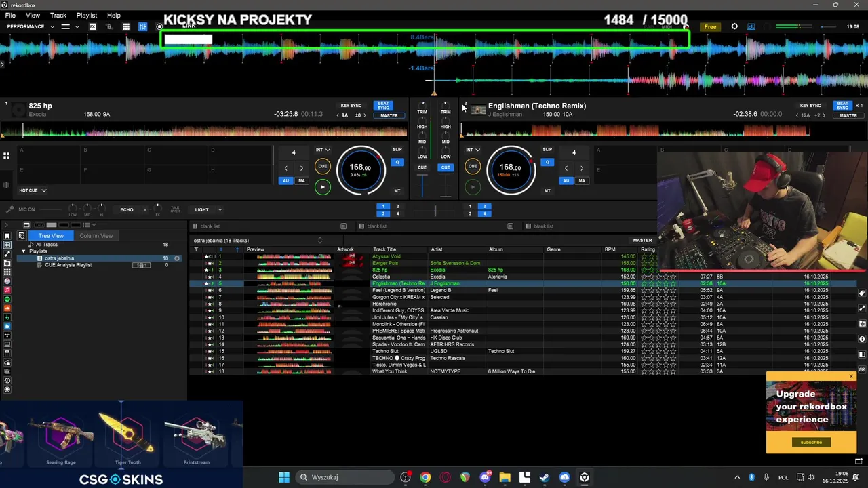Toggle mixer channel 2 headphone CUE
The height and width of the screenshot is (488, 868).
(x=446, y=167)
